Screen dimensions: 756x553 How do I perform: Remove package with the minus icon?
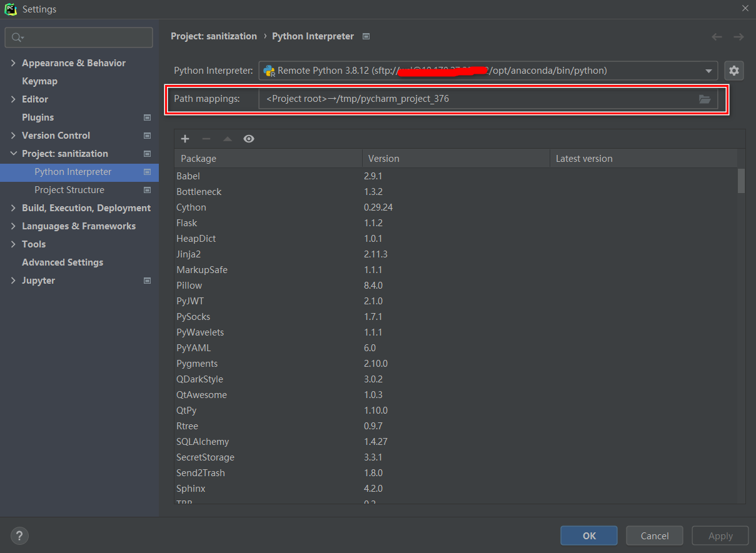206,139
